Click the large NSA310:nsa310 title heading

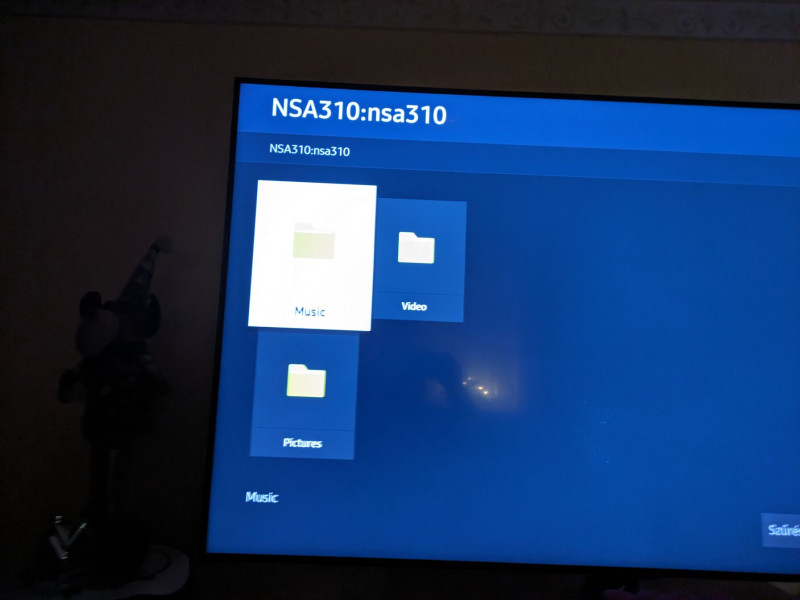(x=359, y=111)
